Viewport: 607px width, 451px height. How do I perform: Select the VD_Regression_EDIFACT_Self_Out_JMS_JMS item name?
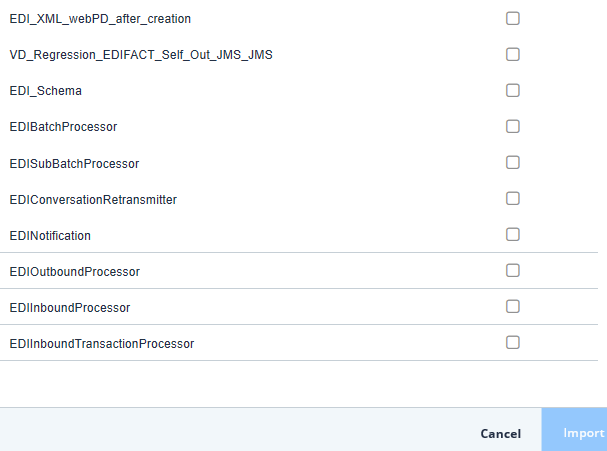(141, 55)
